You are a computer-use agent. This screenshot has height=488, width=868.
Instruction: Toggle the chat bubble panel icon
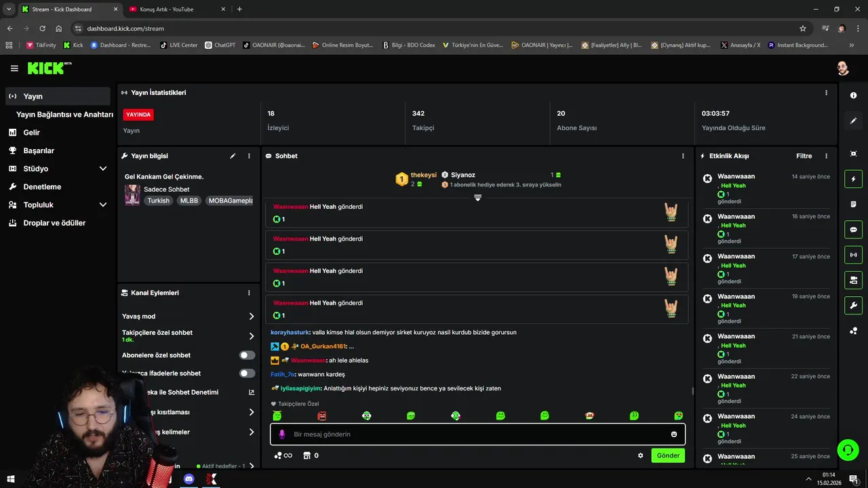853,230
